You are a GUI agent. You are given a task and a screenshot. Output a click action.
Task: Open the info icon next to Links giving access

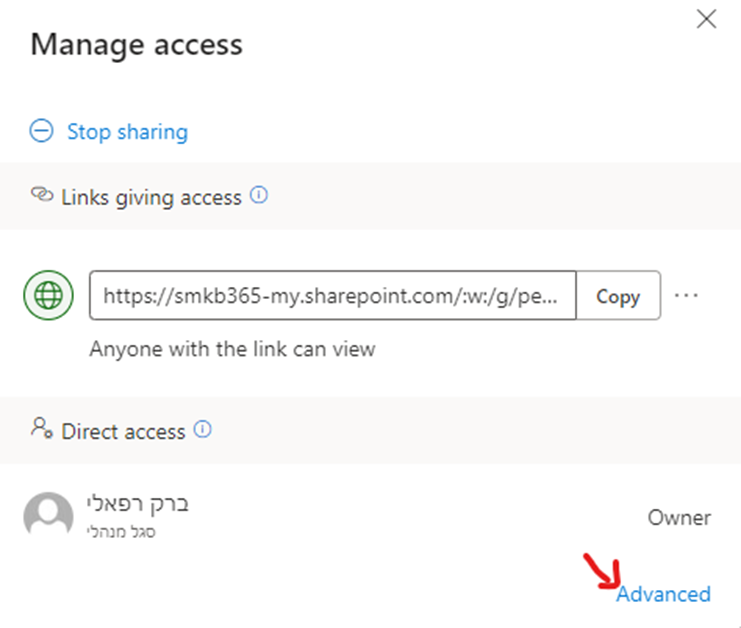pyautogui.click(x=259, y=196)
